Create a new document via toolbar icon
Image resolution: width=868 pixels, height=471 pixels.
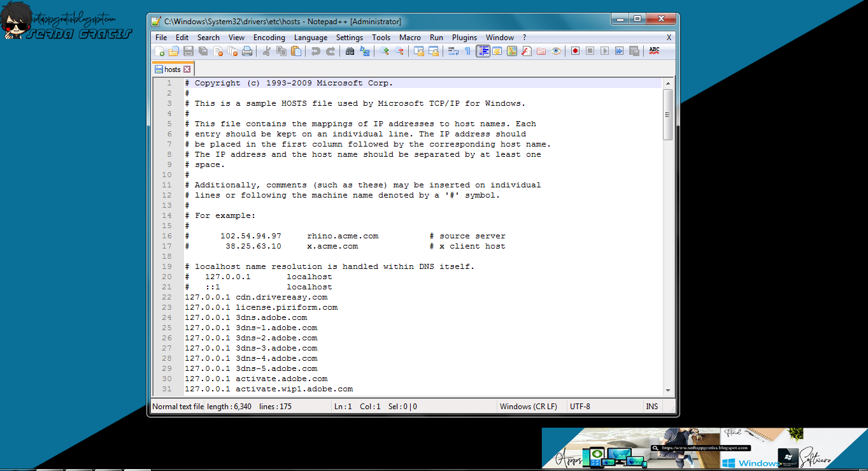click(x=159, y=51)
